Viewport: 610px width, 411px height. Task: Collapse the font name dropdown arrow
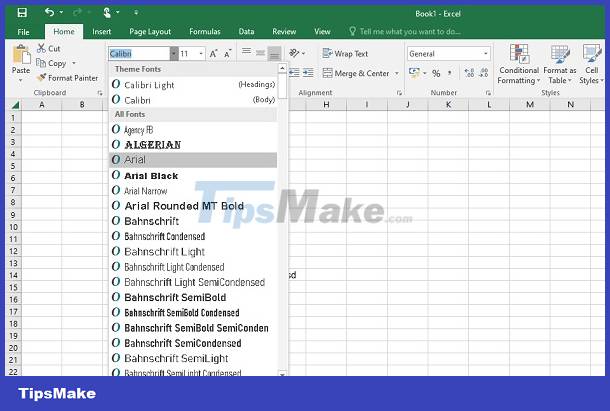pos(174,54)
